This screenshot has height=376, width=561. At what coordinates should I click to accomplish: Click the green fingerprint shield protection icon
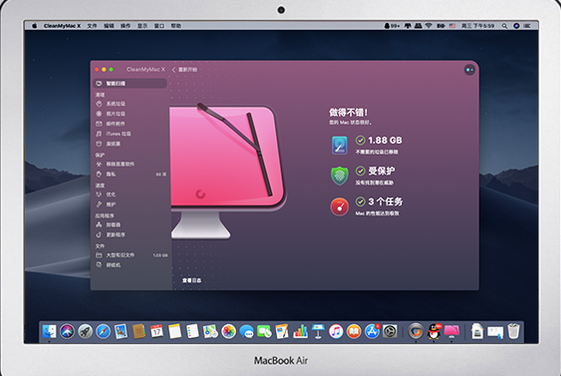tap(339, 176)
